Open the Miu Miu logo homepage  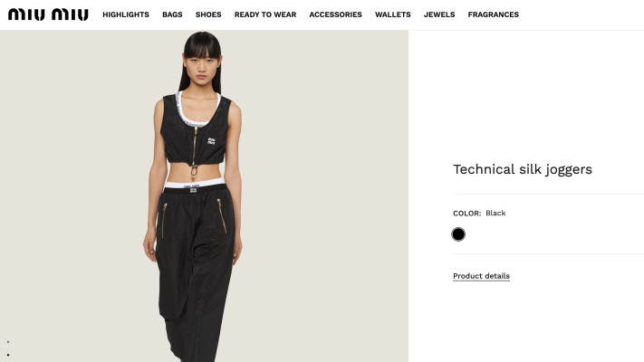click(x=48, y=14)
